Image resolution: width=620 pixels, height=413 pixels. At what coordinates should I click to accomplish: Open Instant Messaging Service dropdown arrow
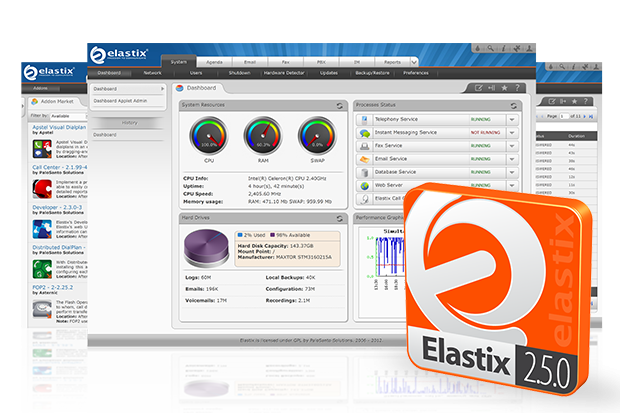pos(511,132)
